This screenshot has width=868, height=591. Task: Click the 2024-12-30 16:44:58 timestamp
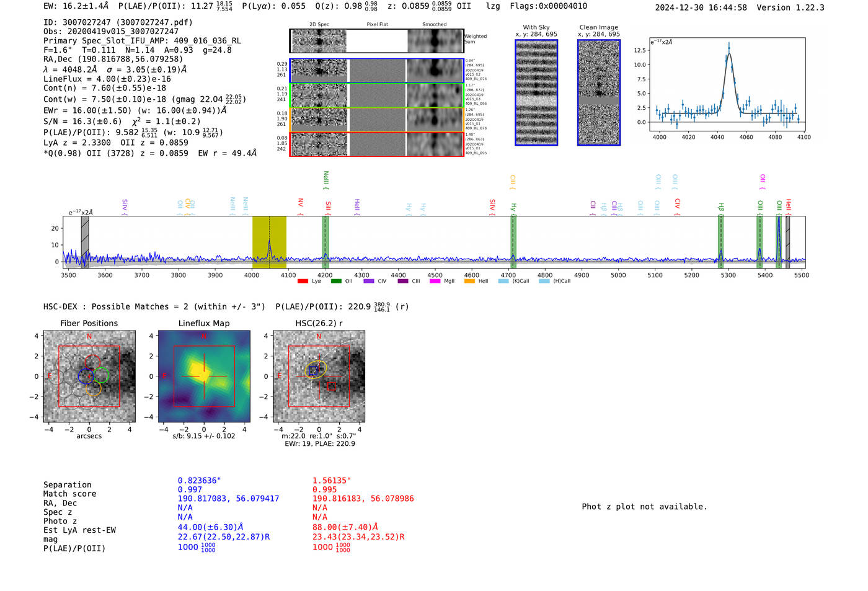tap(701, 7)
